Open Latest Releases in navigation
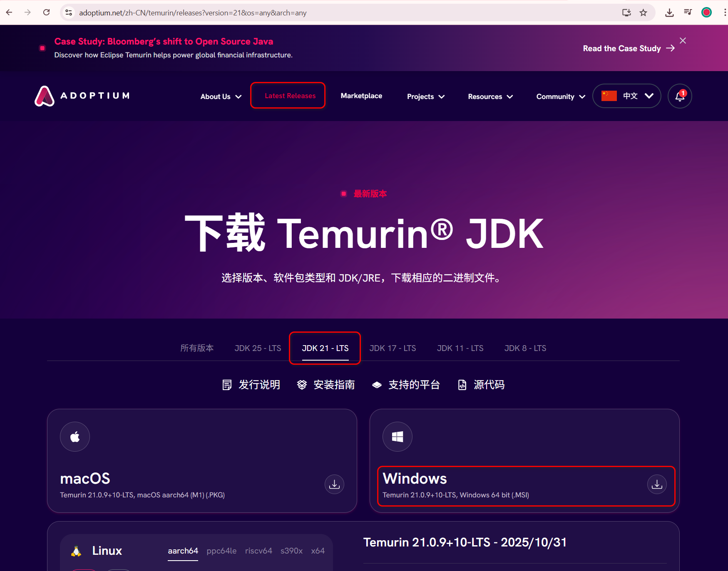Screen dimensions: 728x571 (290, 96)
